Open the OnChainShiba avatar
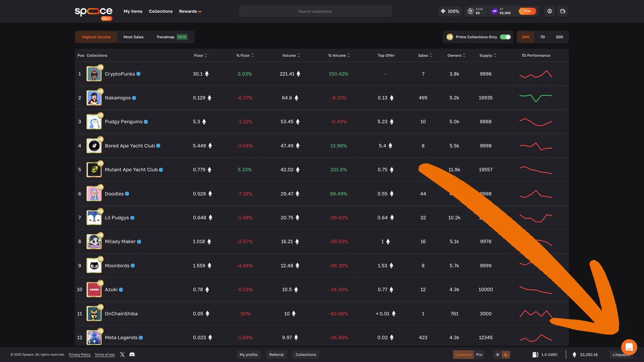Image resolution: width=644 pixels, height=362 pixels. 94,314
